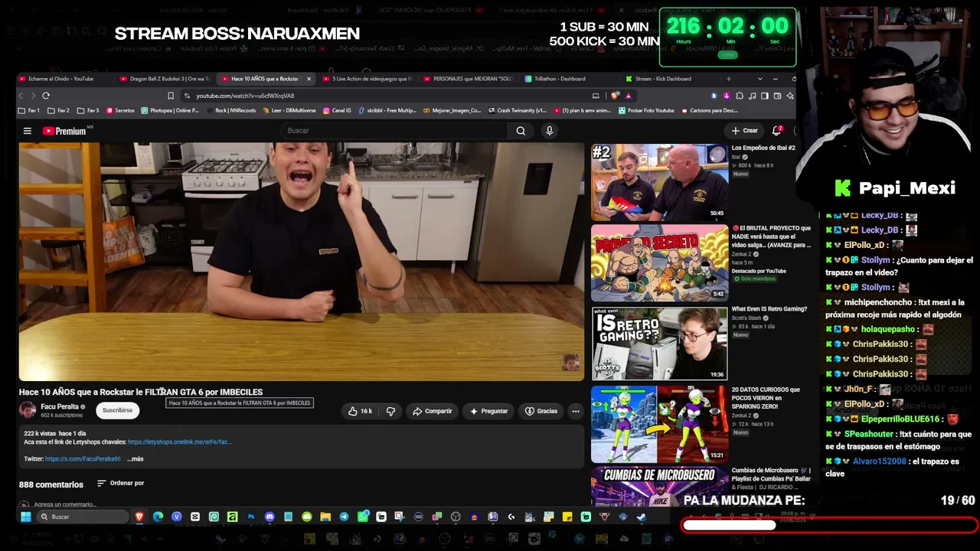Open the three-dot more actions menu under the video
The height and width of the screenshot is (551, 980).
pos(576,411)
